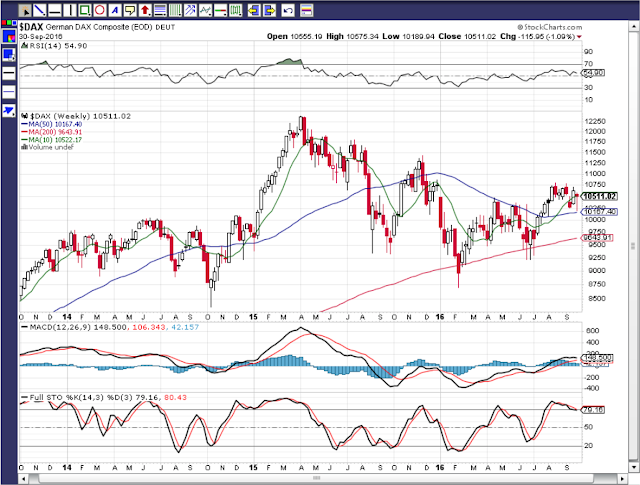The width and height of the screenshot is (640, 485).
Task: Choose the thick black line weight
Action: (x=9, y=74)
